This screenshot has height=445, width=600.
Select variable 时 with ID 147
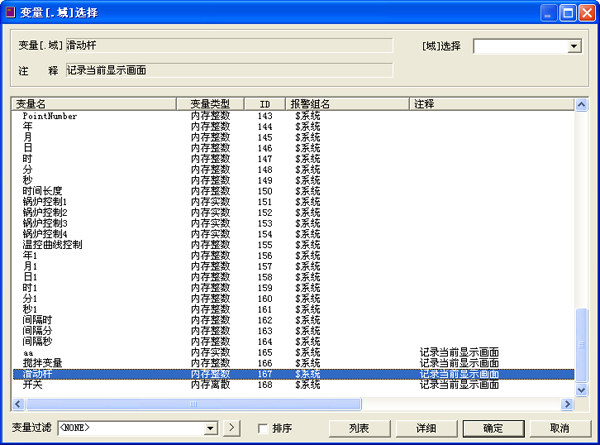point(293,159)
